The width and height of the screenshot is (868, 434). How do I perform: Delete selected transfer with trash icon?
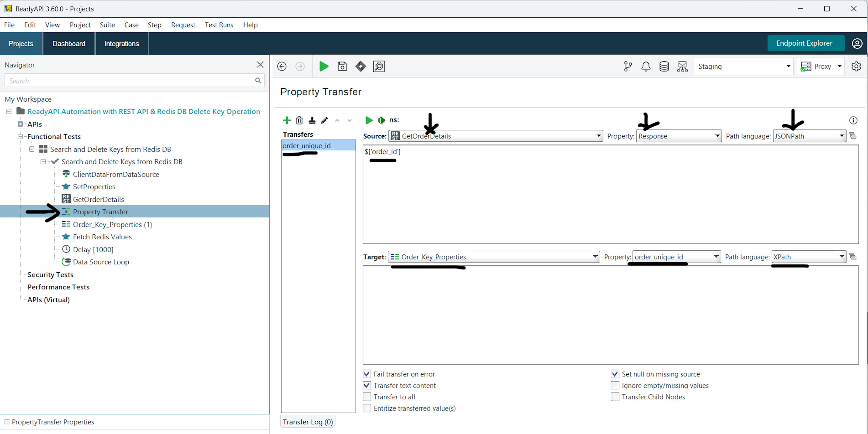tap(299, 120)
